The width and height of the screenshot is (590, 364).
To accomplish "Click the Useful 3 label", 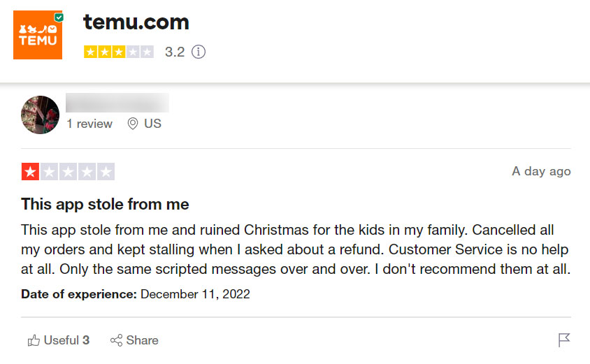I will 66,340.
